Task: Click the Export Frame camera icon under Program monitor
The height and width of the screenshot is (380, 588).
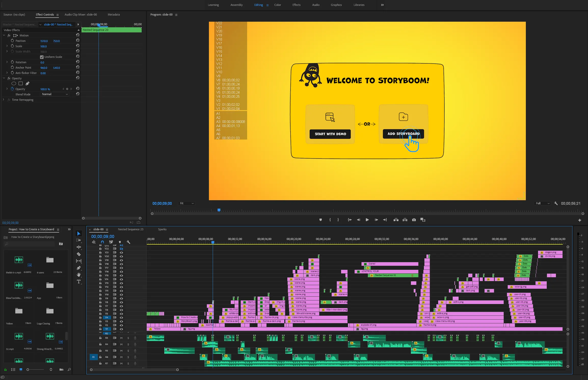Action: click(414, 220)
